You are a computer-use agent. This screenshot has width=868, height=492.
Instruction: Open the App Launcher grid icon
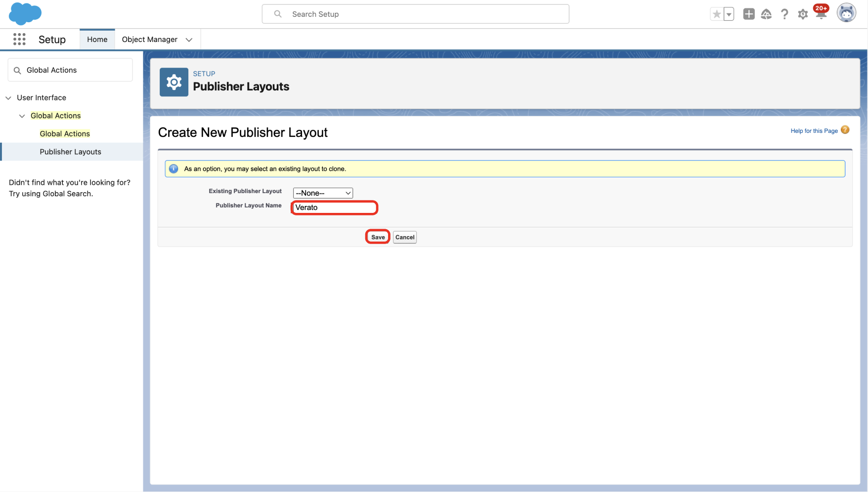[19, 40]
